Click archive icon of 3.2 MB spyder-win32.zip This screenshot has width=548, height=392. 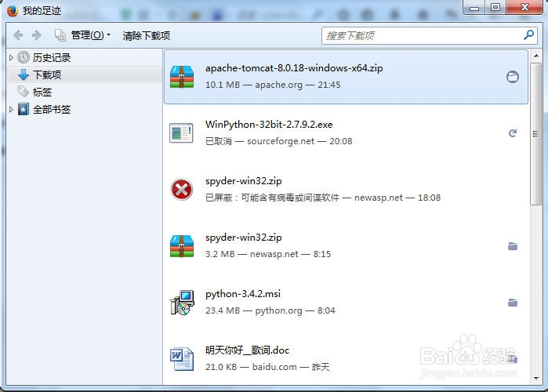coord(182,246)
